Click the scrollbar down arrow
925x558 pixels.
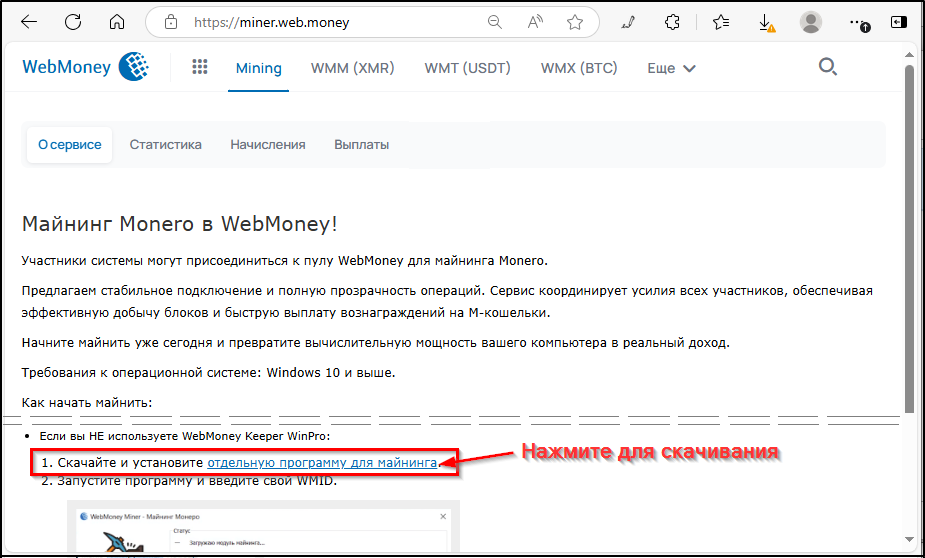(910, 539)
